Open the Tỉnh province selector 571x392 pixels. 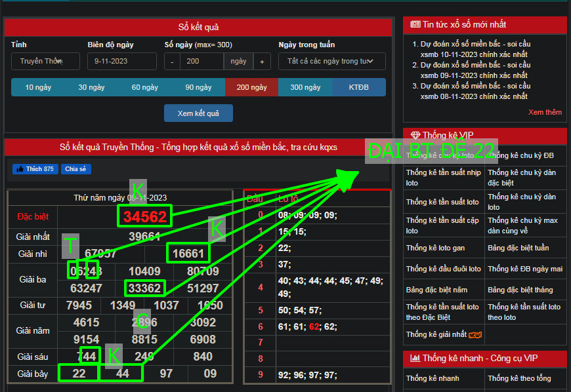pos(45,61)
